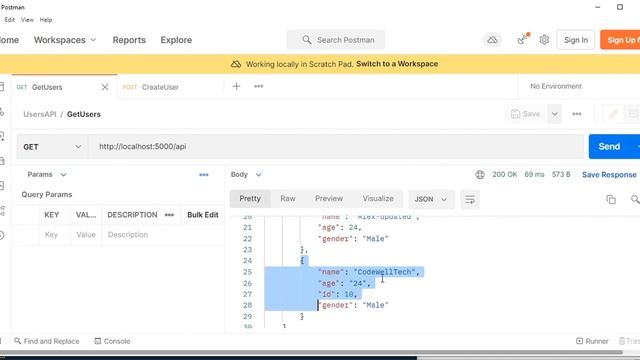Switch to Visualize response view

click(378, 199)
